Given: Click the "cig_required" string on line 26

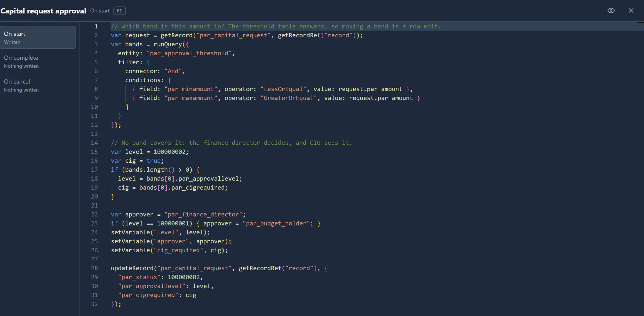Looking at the screenshot, I should pos(178,250).
